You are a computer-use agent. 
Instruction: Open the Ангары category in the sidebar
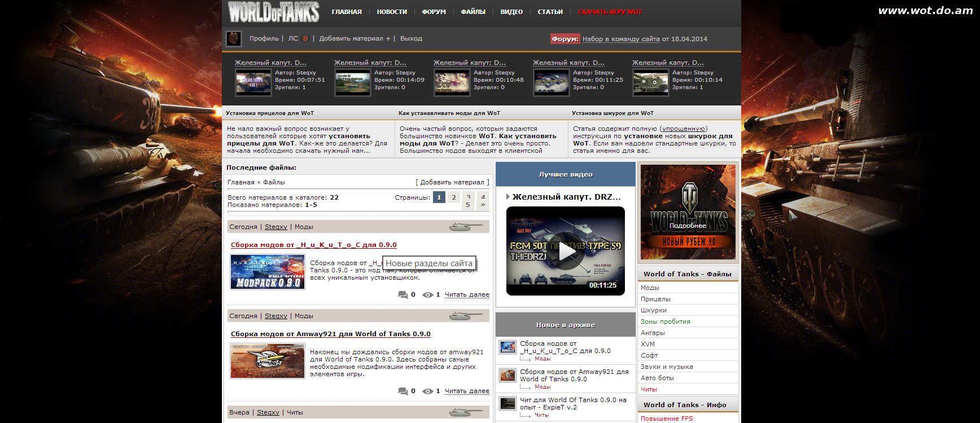(653, 333)
